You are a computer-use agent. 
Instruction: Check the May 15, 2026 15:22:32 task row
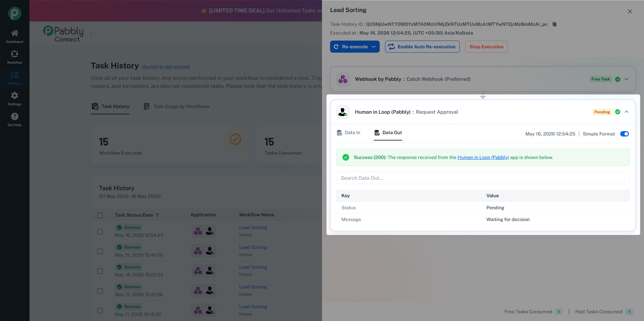100,271
